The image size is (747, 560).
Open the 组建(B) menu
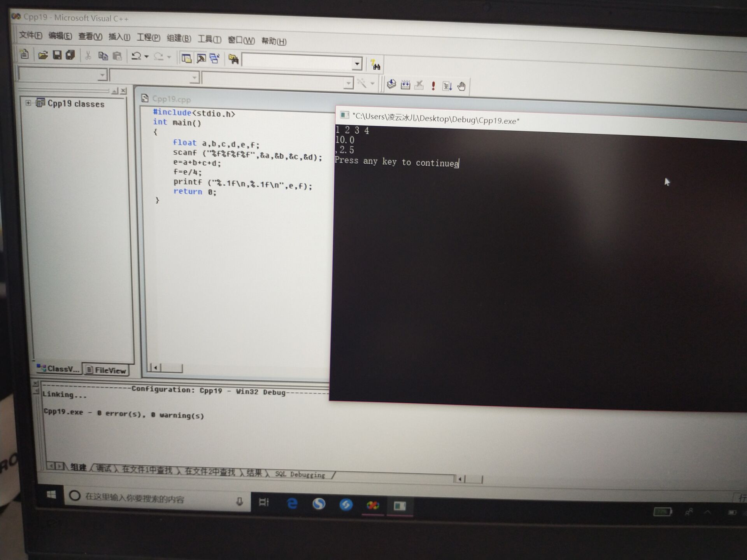pos(179,38)
